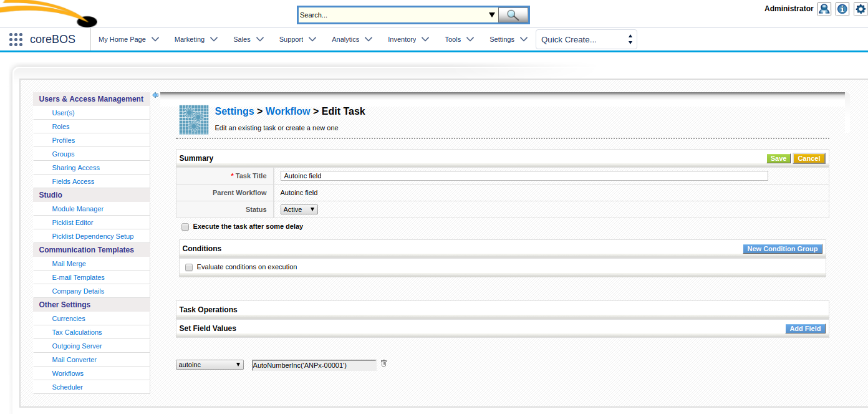Open Picklist Editor in the sidebar

click(72, 223)
